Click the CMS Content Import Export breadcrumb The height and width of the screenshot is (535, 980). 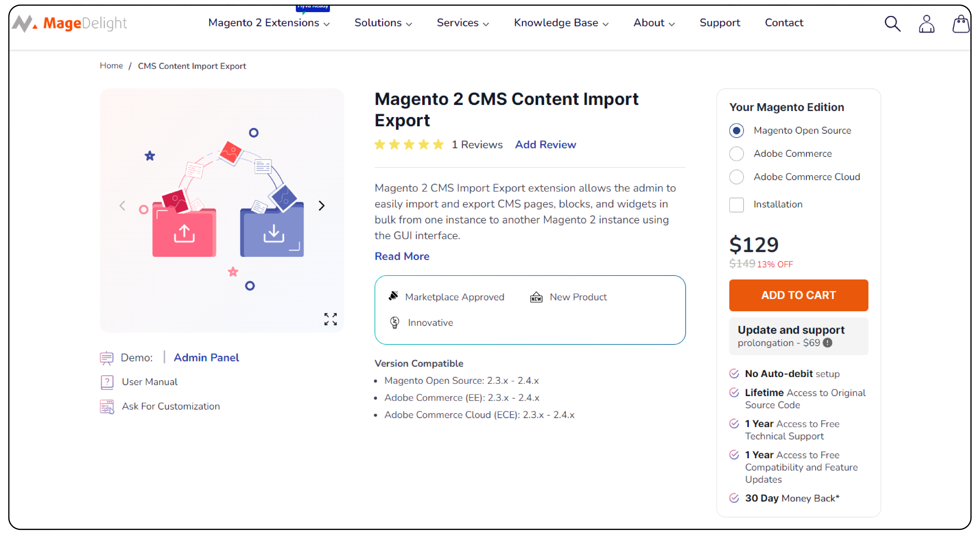[192, 66]
